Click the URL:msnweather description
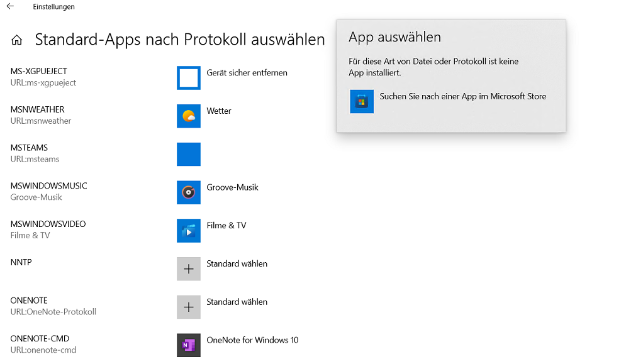Viewport: 626px width, 364px height. (x=41, y=121)
